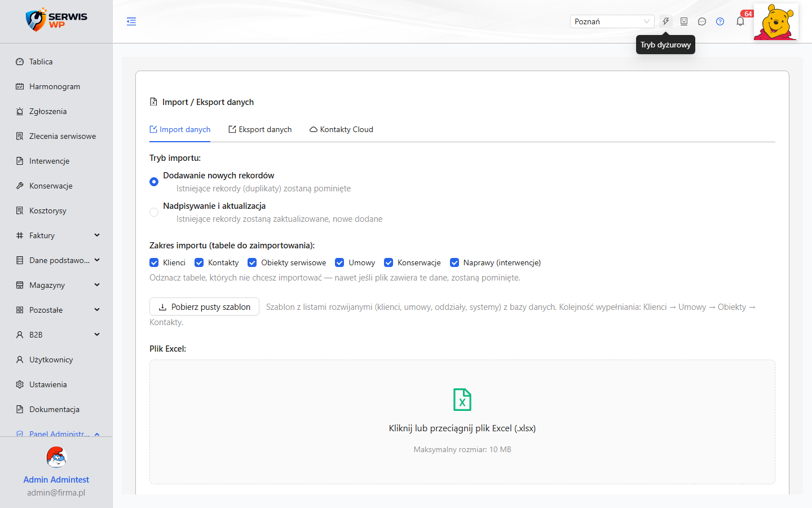
Task: Collapse the Panel Administratora chevron
Action: [x=97, y=433]
